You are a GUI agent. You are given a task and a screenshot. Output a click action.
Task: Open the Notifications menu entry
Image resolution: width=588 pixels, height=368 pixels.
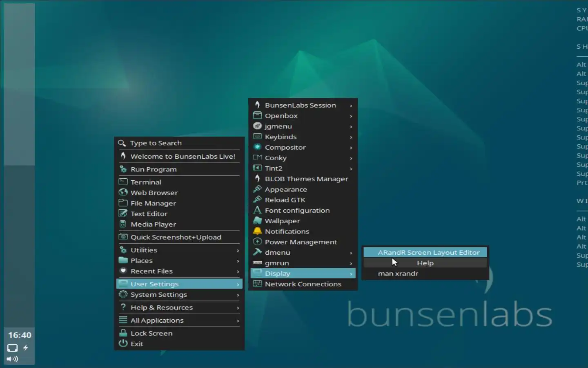(303, 231)
